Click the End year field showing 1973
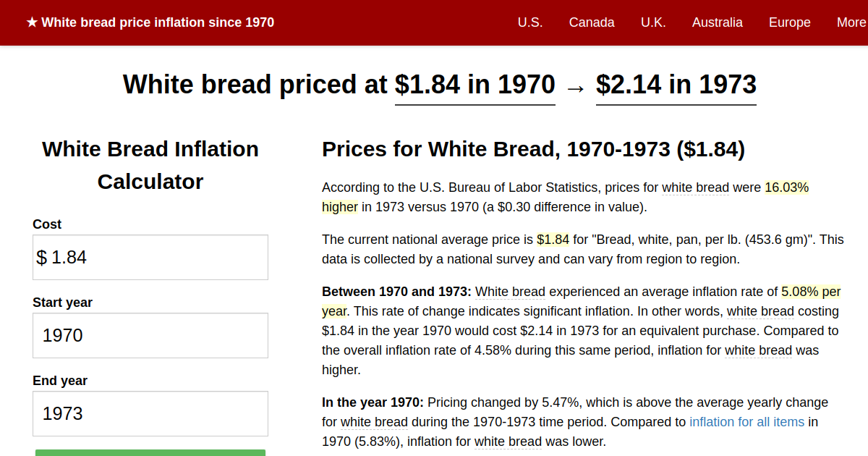Image resolution: width=868 pixels, height=456 pixels. tap(150, 413)
